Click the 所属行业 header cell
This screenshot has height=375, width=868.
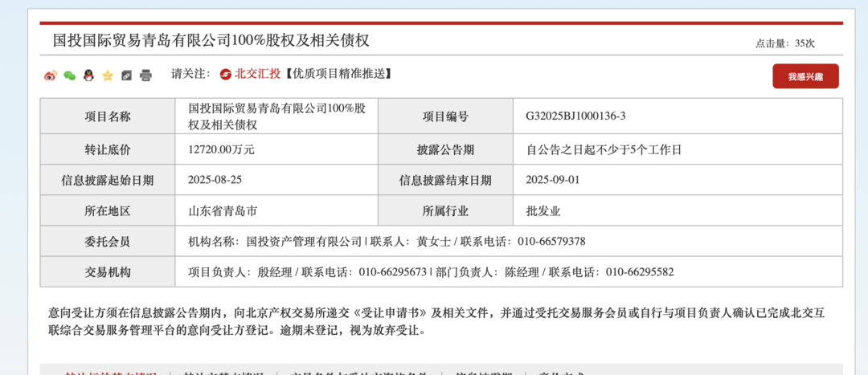coord(445,210)
